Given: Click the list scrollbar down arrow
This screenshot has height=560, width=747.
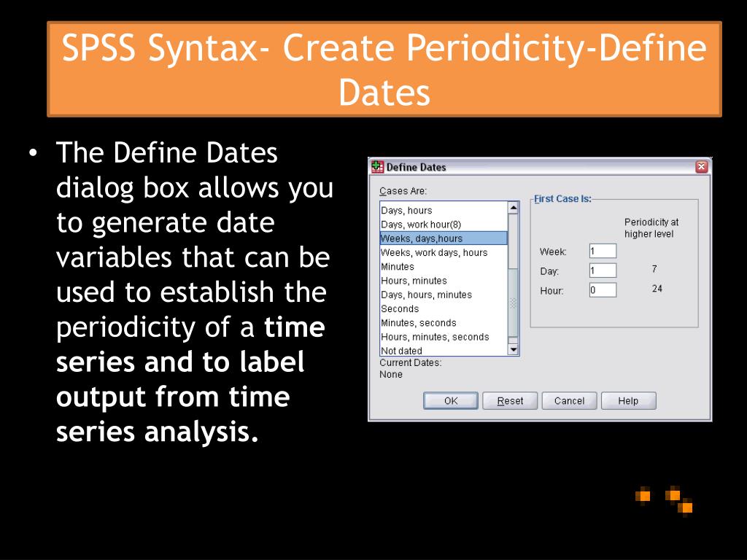Looking at the screenshot, I should (x=513, y=349).
